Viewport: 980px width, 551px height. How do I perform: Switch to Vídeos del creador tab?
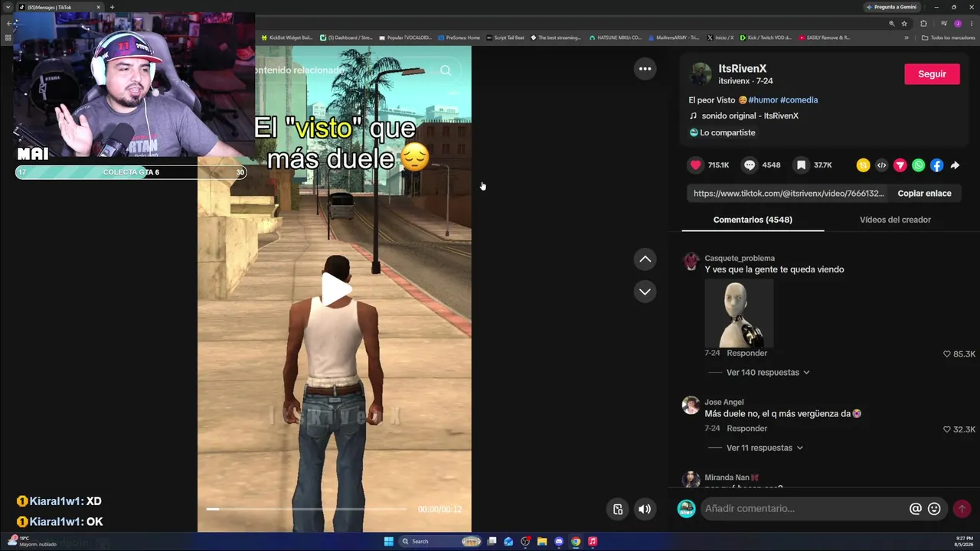[x=895, y=220]
